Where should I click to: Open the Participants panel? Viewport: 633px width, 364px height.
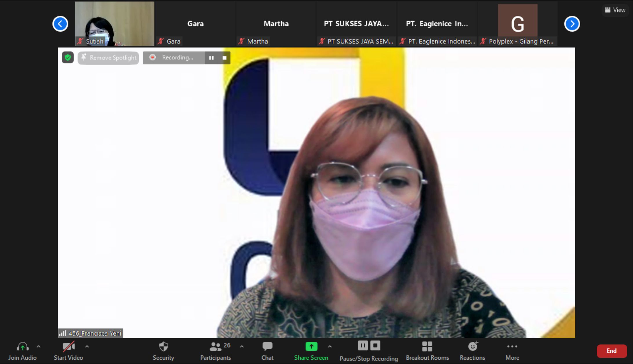click(215, 351)
